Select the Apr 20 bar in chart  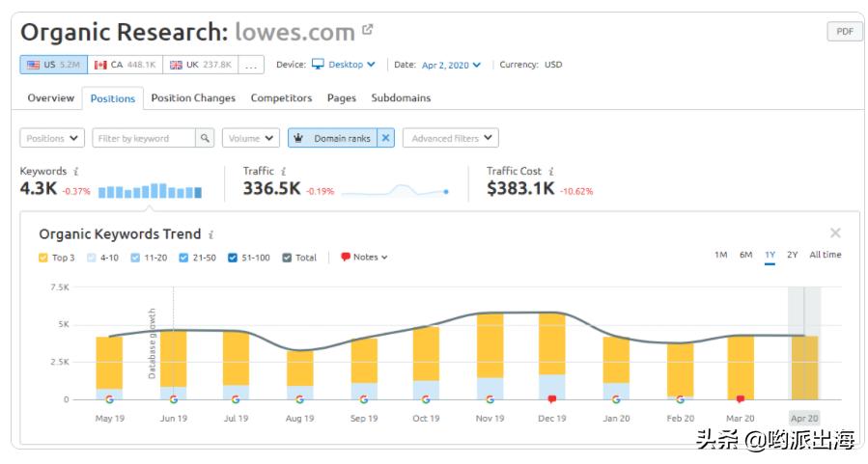804,368
